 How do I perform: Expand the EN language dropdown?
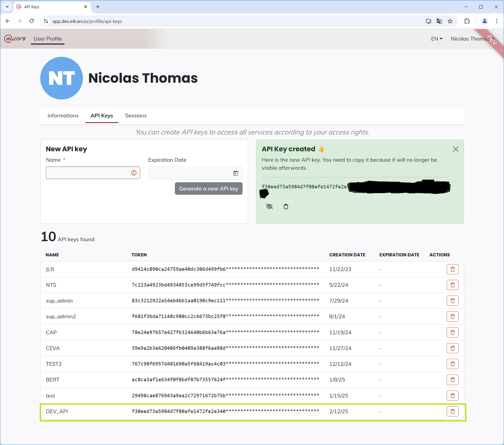coord(437,39)
